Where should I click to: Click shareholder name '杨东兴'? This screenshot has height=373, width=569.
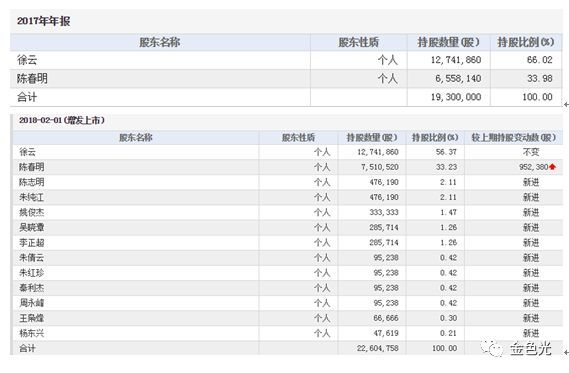[32, 333]
